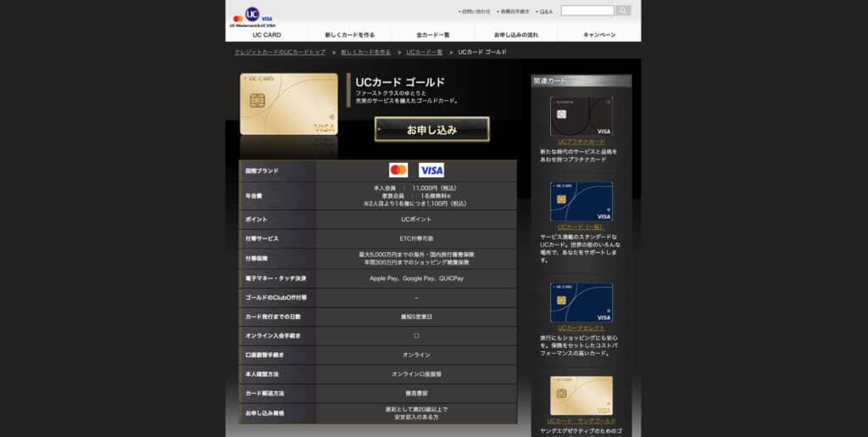Click the お問い合わせ header link
Screen dimensions: 868x437
click(x=476, y=12)
